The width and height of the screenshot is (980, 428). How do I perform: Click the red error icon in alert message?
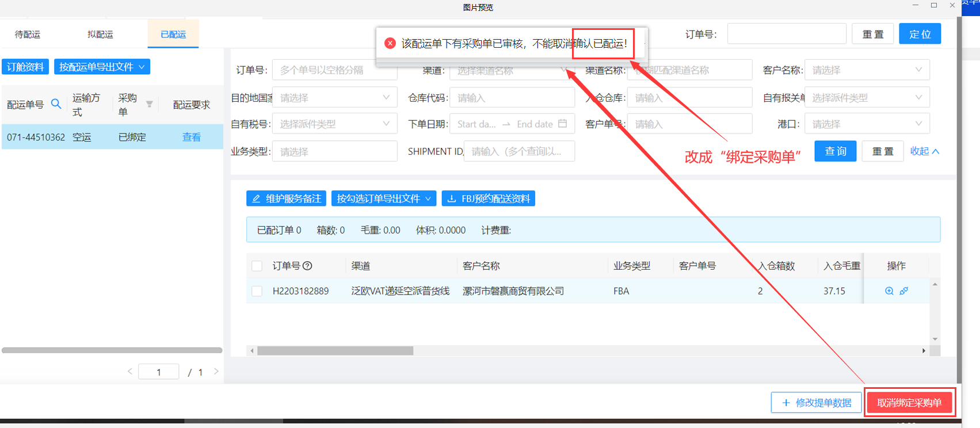(x=390, y=43)
